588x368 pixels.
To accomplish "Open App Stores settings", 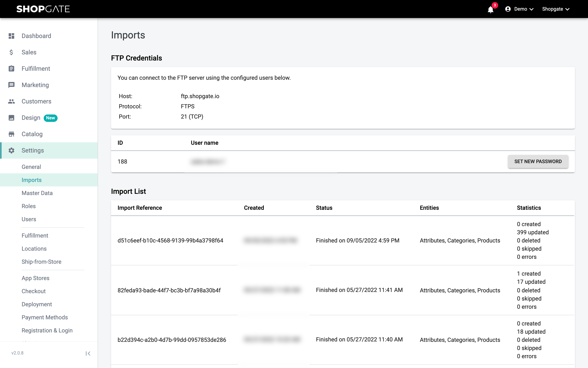I will tap(36, 278).
